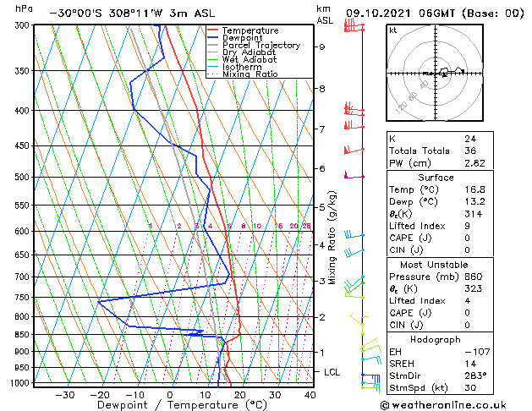
Task: Click the SREH value 14
Action: click(x=470, y=364)
